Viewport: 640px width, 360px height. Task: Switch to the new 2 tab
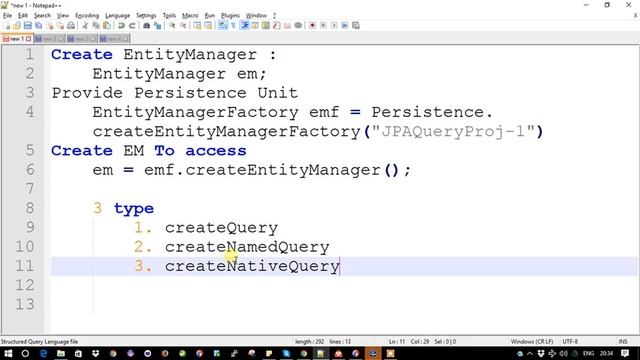(x=49, y=39)
